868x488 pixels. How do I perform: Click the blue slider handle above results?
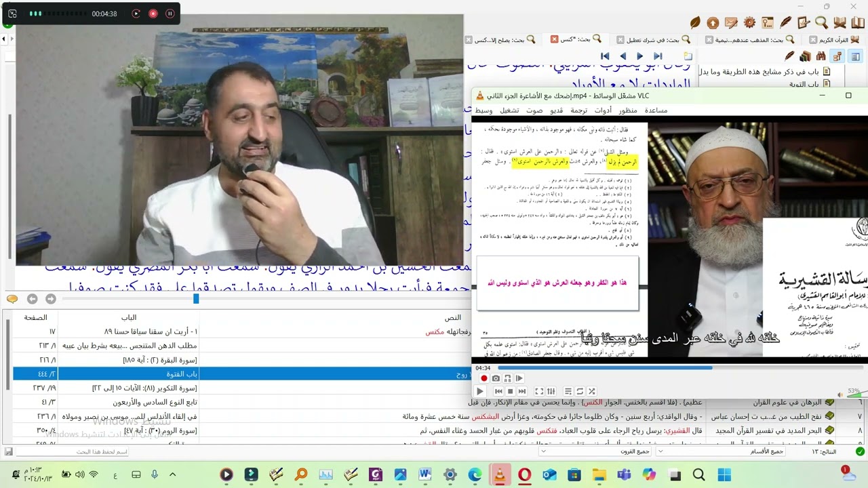[x=196, y=299]
